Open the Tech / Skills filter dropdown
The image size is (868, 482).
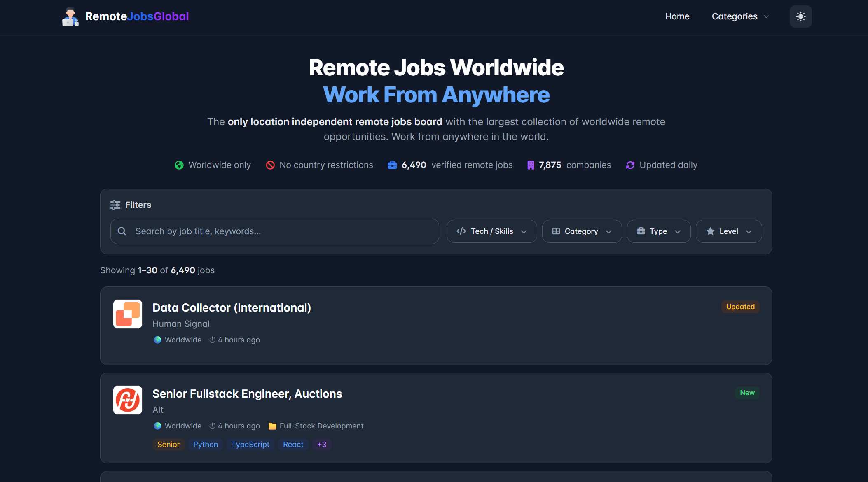pos(491,231)
